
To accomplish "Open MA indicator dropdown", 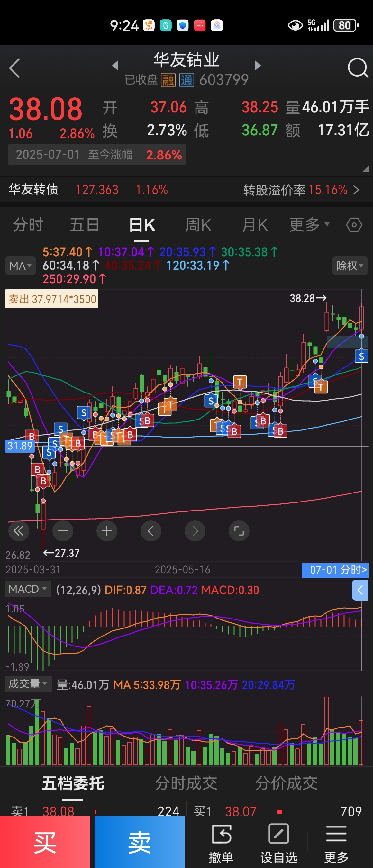I will [x=21, y=266].
